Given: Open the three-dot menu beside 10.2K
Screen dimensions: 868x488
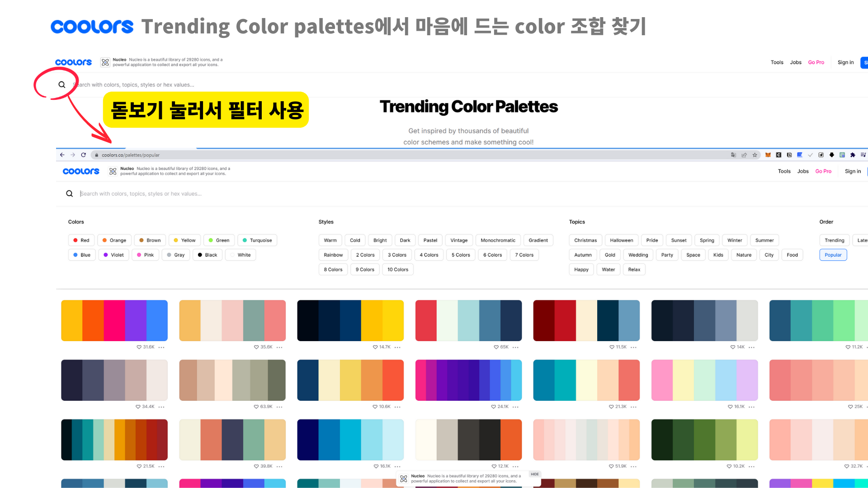Looking at the screenshot, I should (751, 467).
